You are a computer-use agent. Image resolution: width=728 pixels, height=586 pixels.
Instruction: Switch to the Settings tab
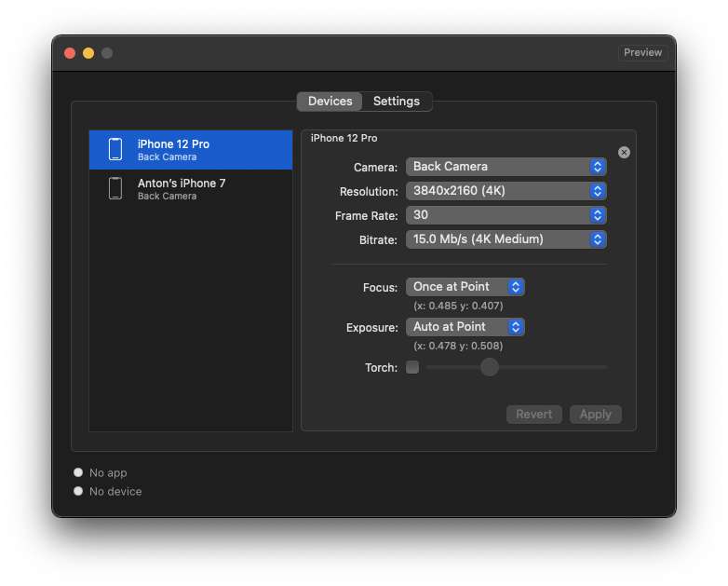(x=397, y=102)
